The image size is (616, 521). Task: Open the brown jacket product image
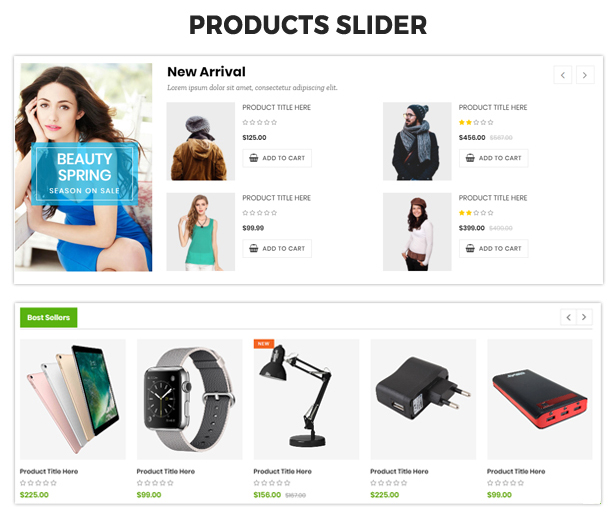coord(201,141)
